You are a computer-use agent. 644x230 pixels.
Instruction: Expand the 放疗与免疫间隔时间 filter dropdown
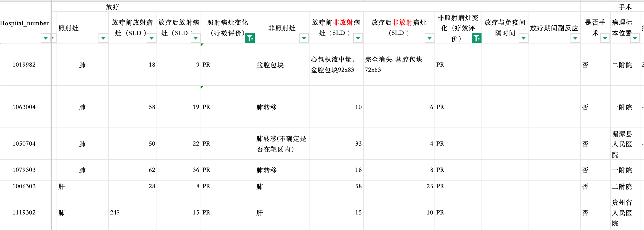523,38
